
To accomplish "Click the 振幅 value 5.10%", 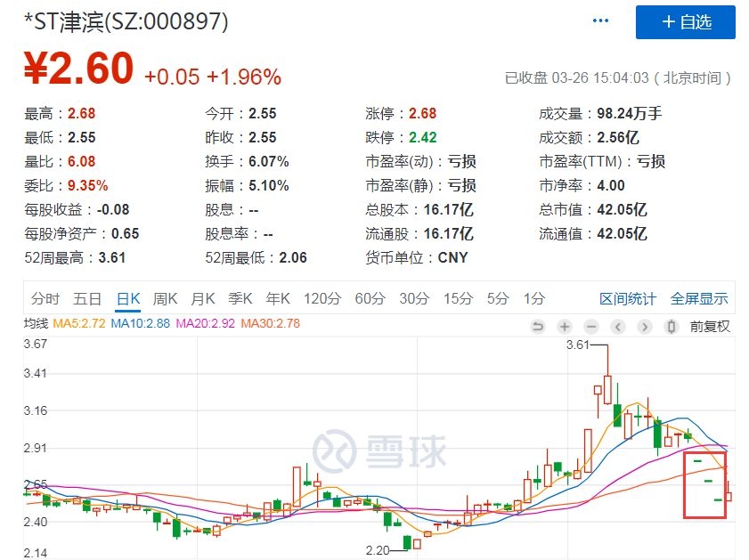I will pyautogui.click(x=268, y=185).
